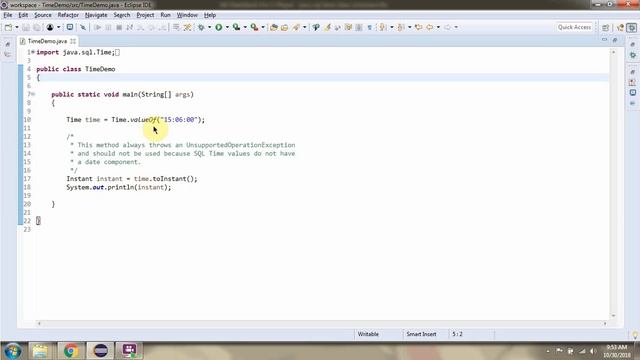Screen dimensions: 640x360
Task: Expand the Coverage dropdown arrow
Action: point(245,27)
